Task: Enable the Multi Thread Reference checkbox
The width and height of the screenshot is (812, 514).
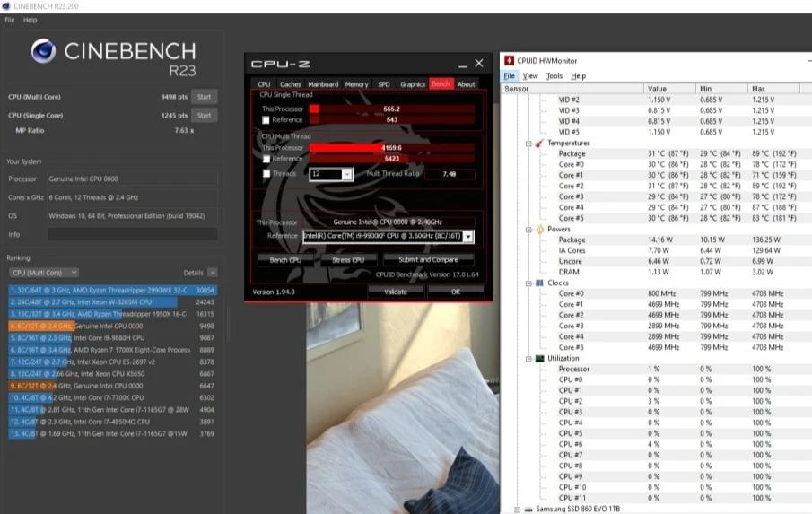Action: 266,159
